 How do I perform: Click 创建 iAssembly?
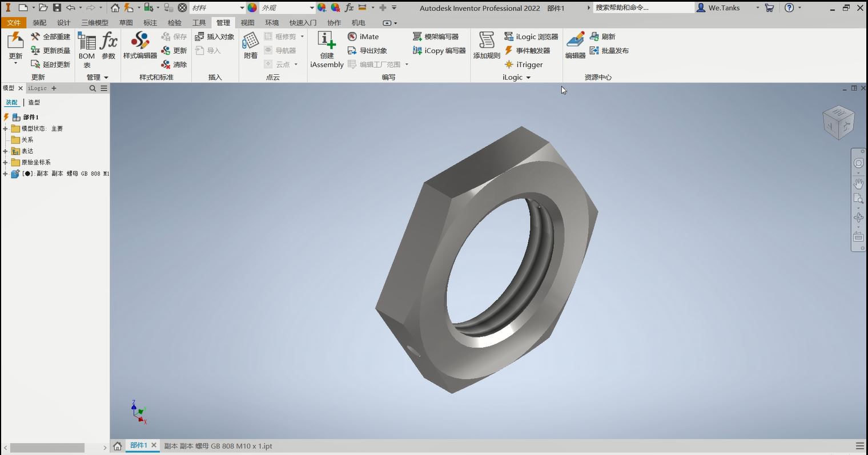tap(326, 49)
